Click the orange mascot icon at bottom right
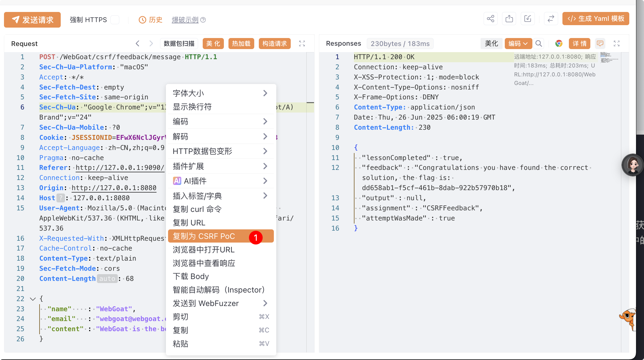Image resolution: width=644 pixels, height=360 pixels. 628,319
